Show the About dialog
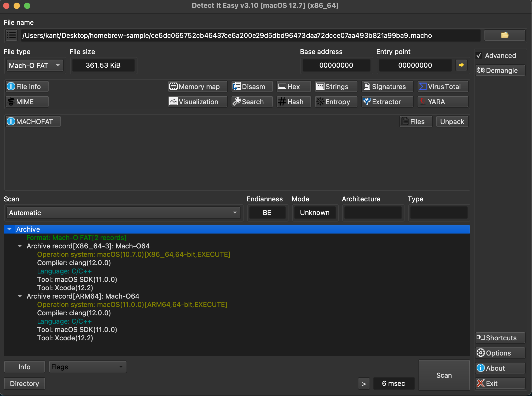 pyautogui.click(x=500, y=368)
